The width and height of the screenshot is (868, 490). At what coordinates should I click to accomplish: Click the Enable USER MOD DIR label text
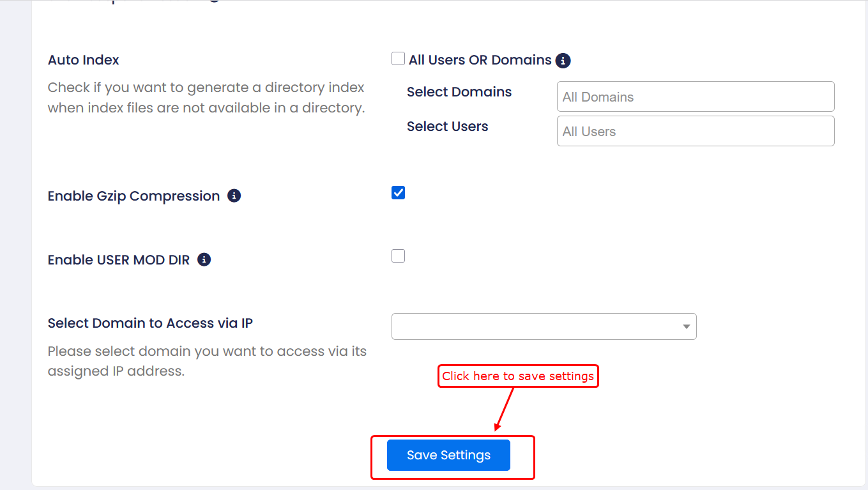(x=119, y=260)
